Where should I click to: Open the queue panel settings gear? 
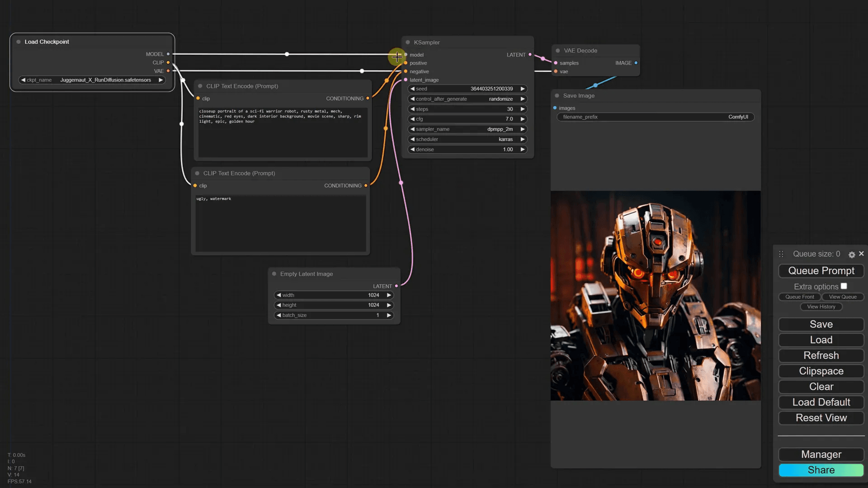[x=852, y=255]
